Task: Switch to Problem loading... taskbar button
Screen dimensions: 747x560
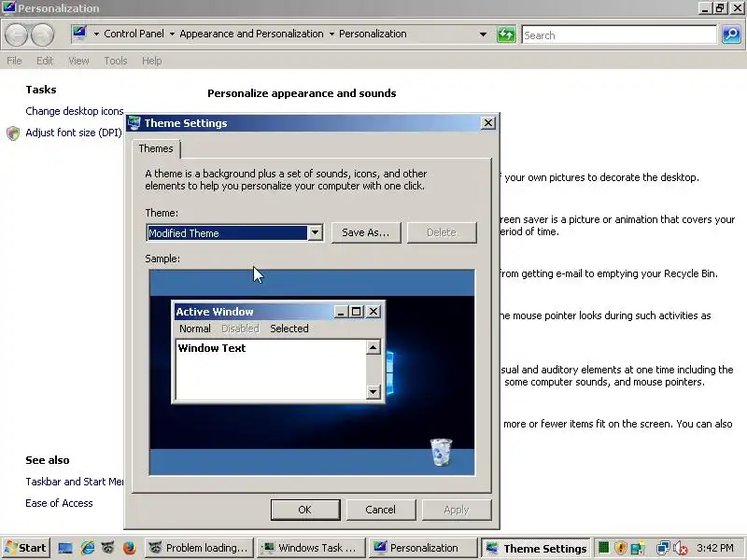Action: (199, 548)
